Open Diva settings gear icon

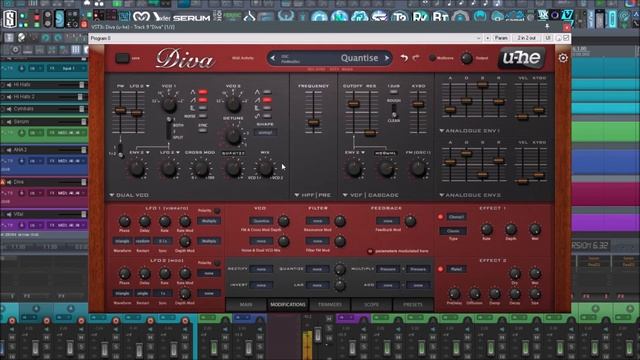563,58
